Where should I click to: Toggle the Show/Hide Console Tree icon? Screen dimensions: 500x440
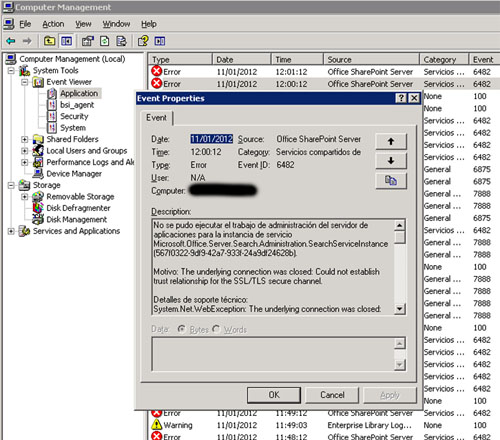point(66,41)
